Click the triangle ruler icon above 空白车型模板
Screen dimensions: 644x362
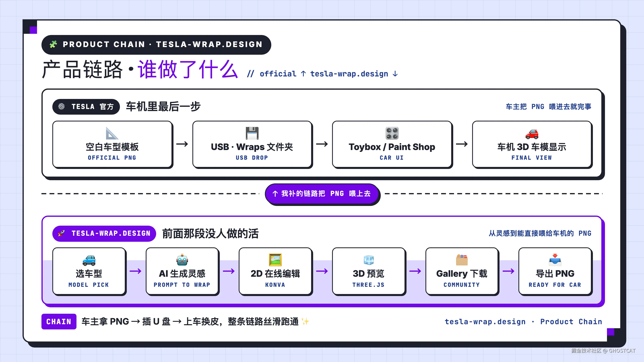coord(112,133)
